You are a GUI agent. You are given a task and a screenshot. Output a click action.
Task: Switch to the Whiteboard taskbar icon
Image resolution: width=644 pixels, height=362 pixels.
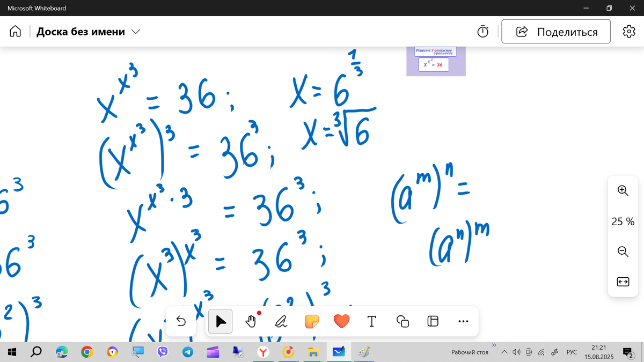point(339,352)
